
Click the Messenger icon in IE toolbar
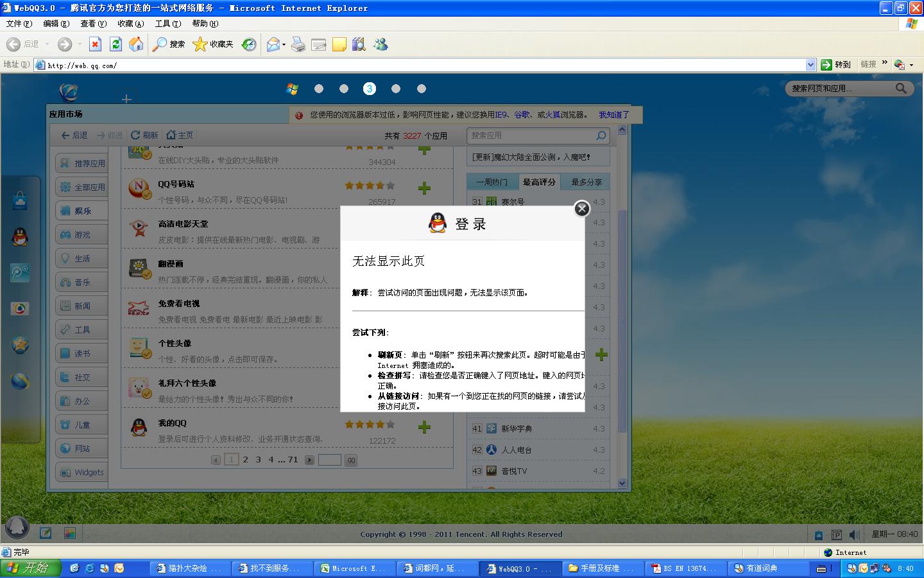pyautogui.click(x=381, y=44)
